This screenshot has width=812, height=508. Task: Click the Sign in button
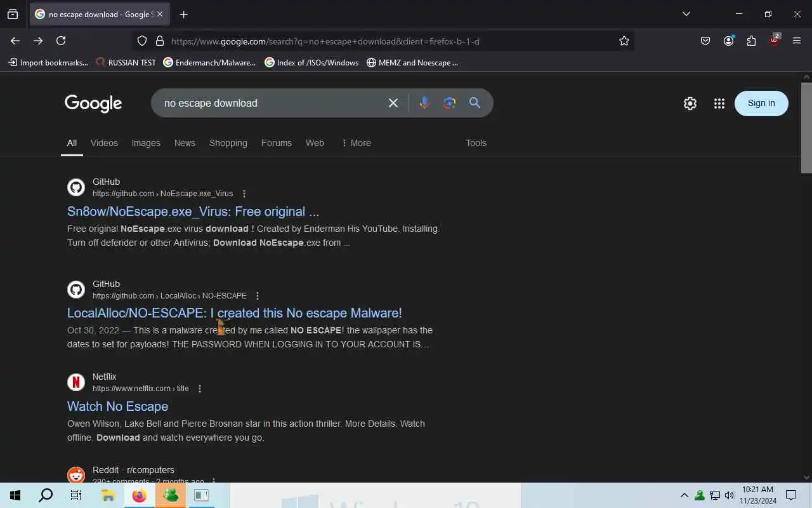[761, 103]
